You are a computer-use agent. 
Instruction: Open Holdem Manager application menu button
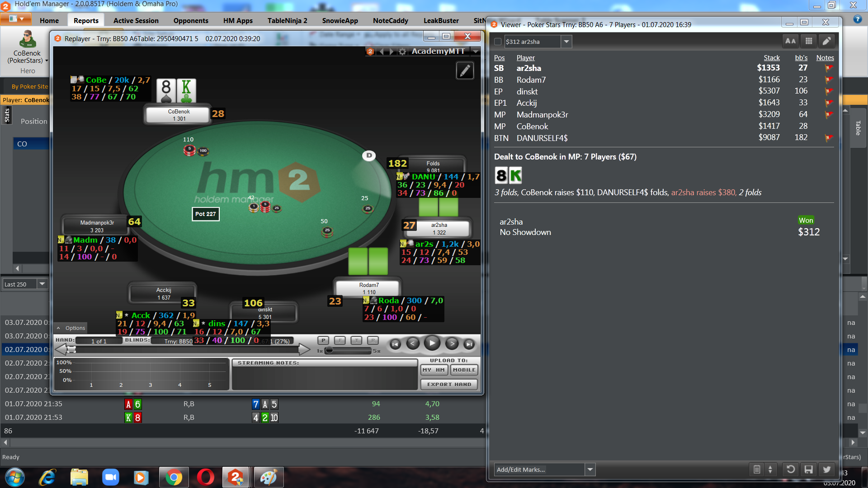point(16,19)
